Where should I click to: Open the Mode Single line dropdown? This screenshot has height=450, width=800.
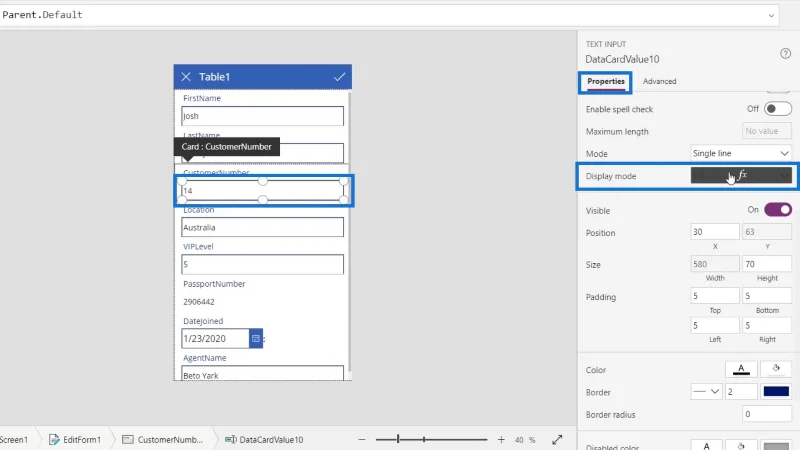[x=741, y=153]
